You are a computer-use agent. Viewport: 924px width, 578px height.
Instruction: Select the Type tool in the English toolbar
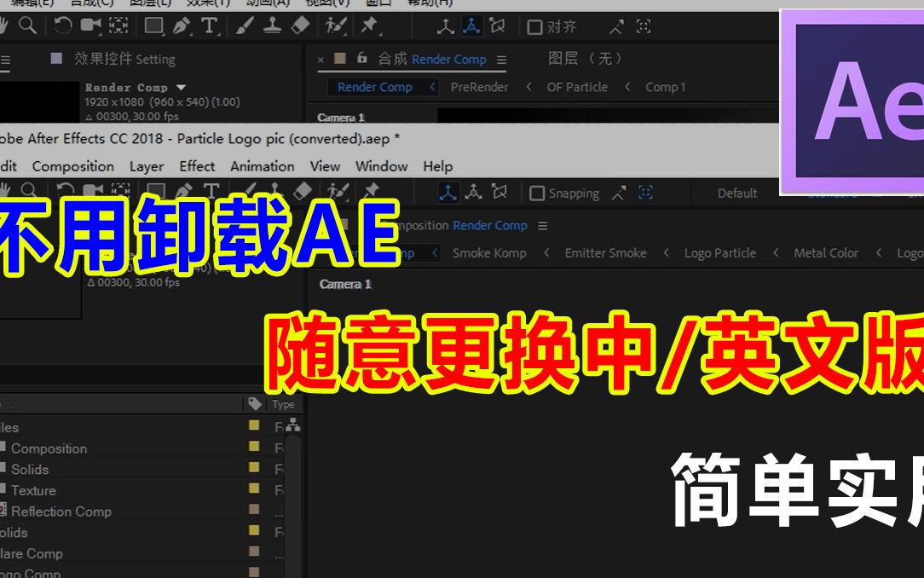[x=211, y=192]
